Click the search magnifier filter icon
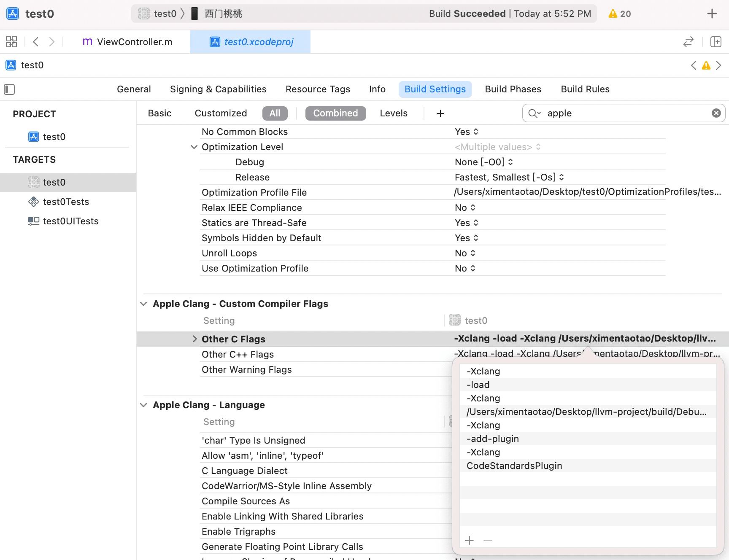This screenshot has height=560, width=729. [x=535, y=113]
